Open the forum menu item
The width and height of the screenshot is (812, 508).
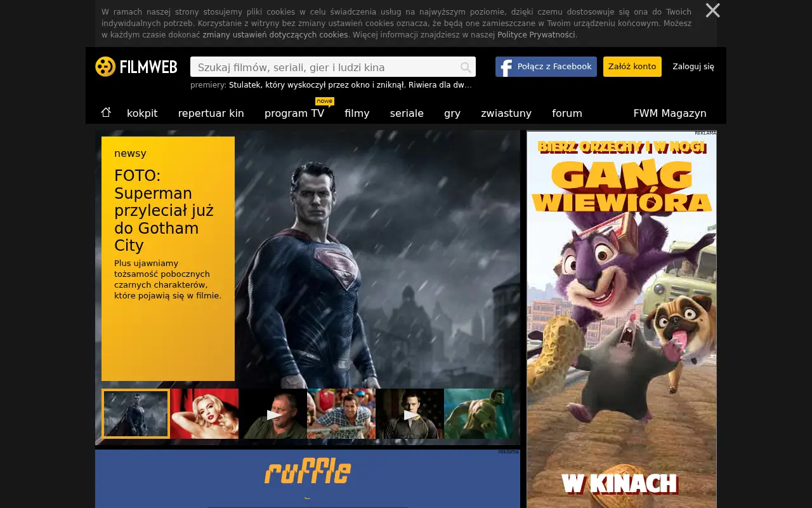(x=567, y=113)
